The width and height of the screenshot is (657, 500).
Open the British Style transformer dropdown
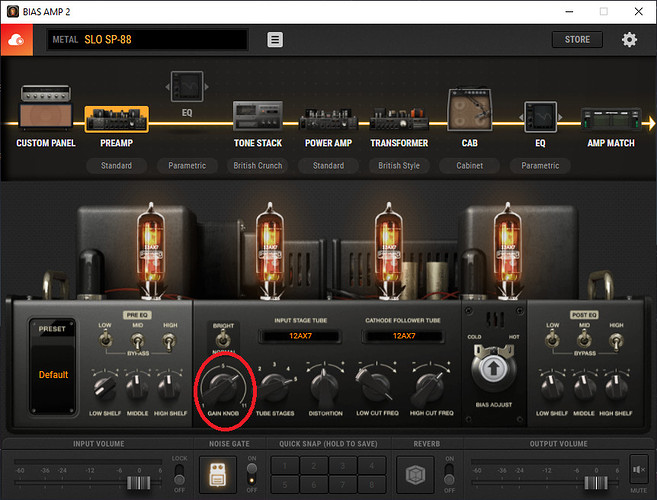click(399, 166)
